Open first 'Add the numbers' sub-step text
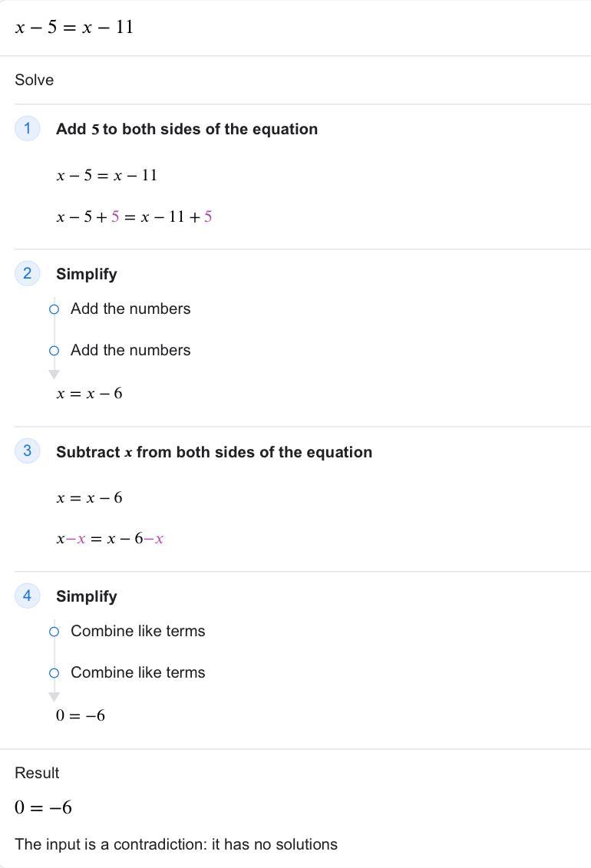This screenshot has height=868, width=591. point(130,309)
